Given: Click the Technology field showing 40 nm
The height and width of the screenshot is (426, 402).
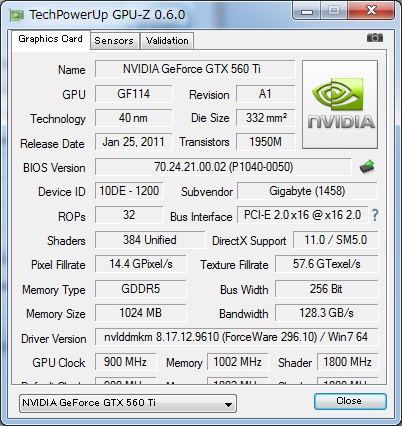Looking at the screenshot, I should click(134, 118).
